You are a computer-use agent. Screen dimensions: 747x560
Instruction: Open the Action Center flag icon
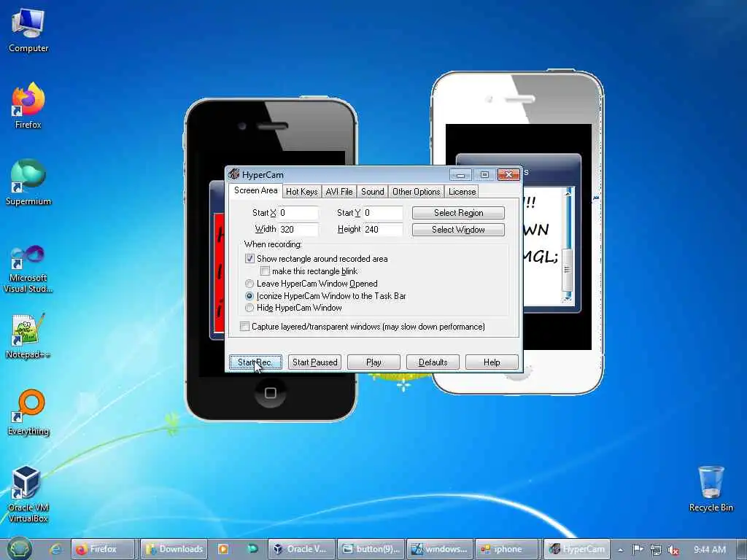(x=638, y=550)
